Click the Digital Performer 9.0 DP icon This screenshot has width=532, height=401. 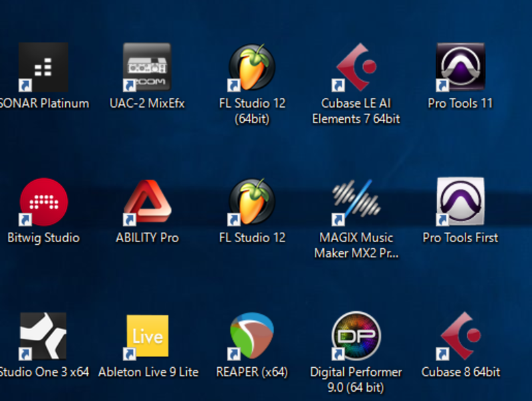356,336
